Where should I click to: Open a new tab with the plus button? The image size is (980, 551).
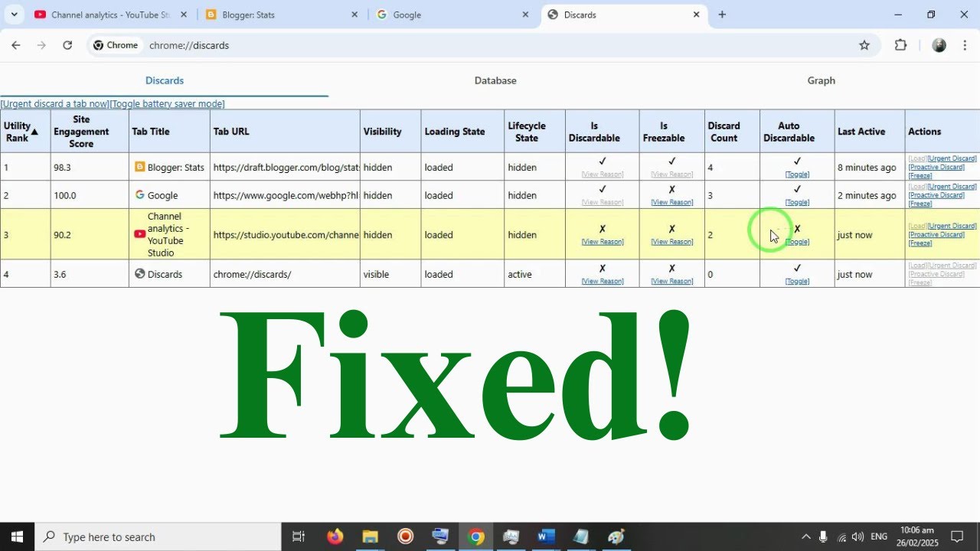pos(722,15)
